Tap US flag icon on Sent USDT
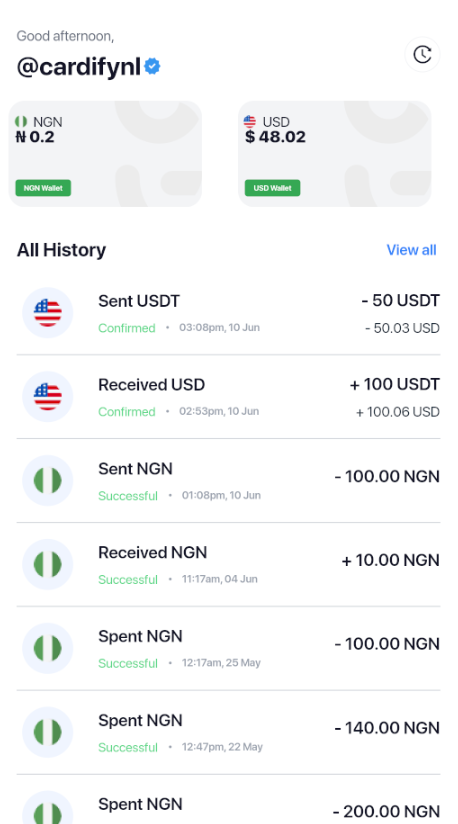This screenshot has height=824, width=458. tap(47, 313)
